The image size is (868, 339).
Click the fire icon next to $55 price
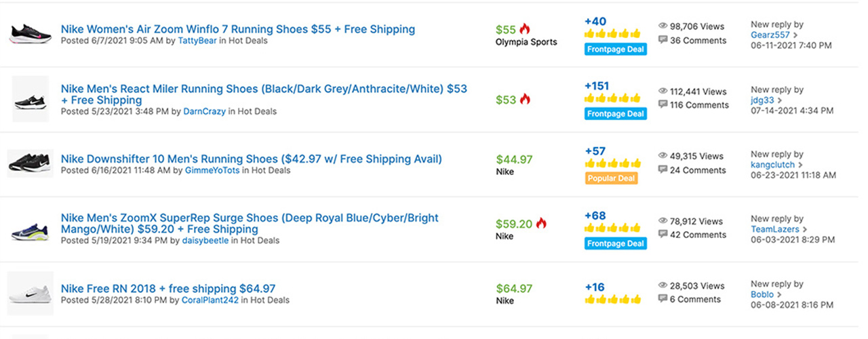pyautogui.click(x=525, y=29)
